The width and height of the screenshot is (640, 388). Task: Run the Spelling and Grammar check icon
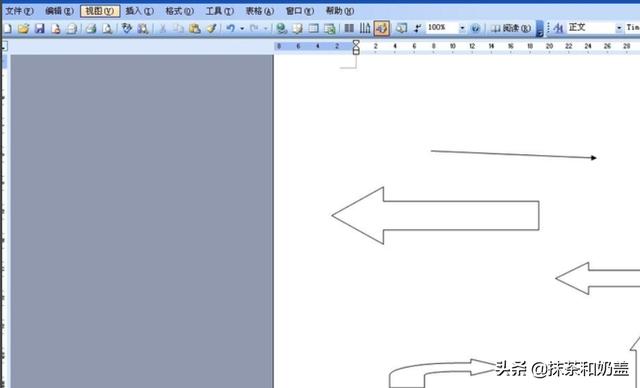coord(127,28)
